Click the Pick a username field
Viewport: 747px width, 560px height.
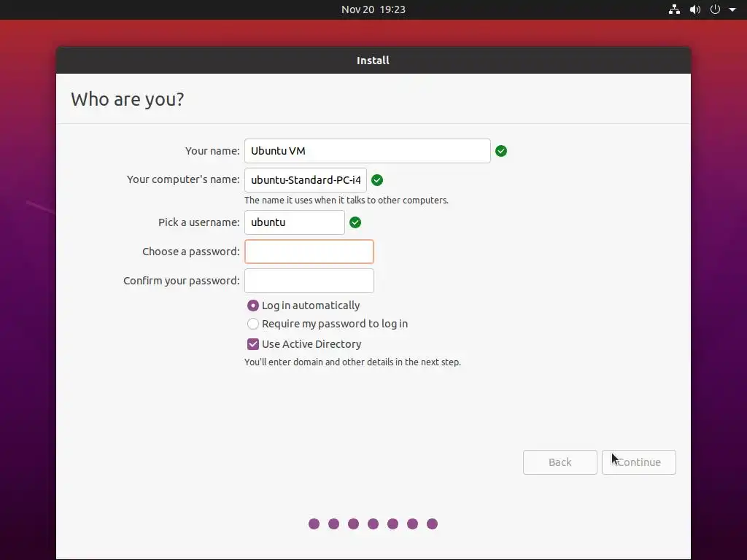(295, 222)
